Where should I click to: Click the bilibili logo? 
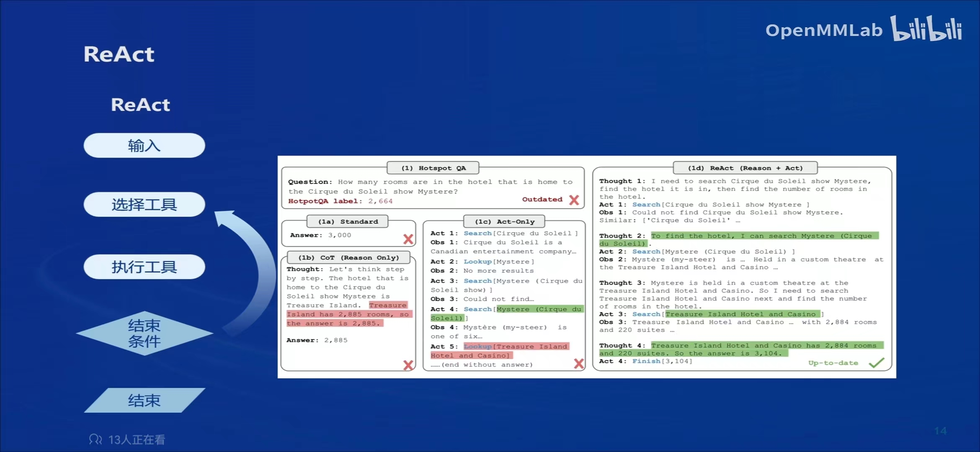pos(926,28)
